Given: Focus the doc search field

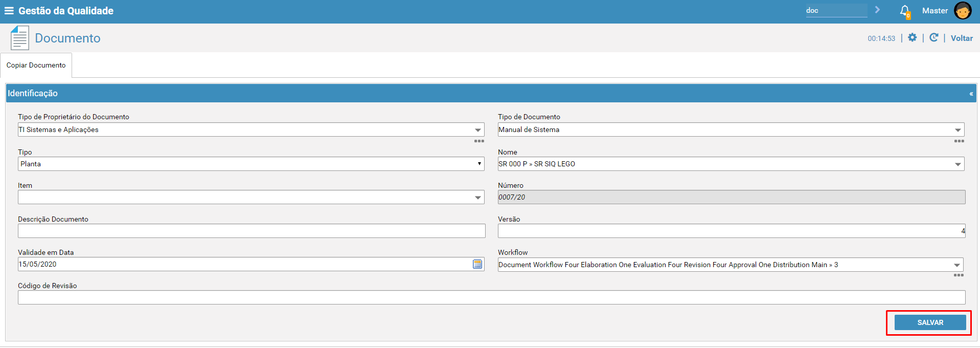Looking at the screenshot, I should pos(836,10).
